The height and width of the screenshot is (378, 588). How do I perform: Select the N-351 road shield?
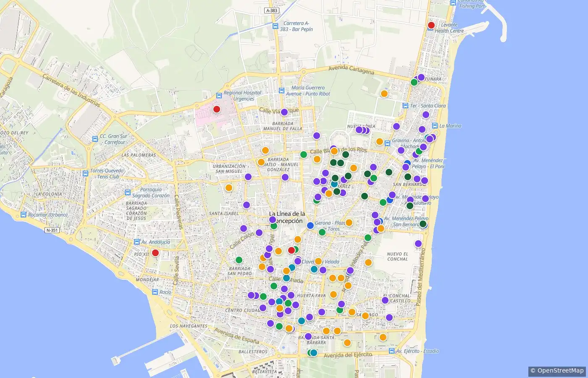pos(52,230)
